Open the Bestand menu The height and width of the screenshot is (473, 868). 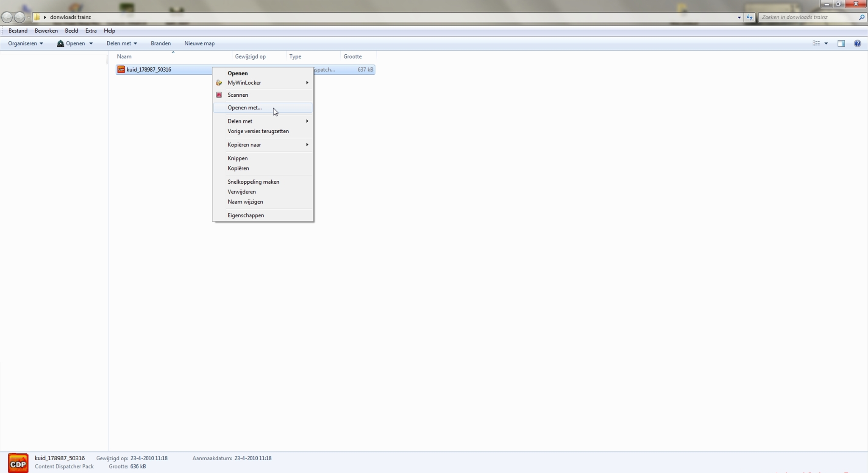tap(18, 31)
